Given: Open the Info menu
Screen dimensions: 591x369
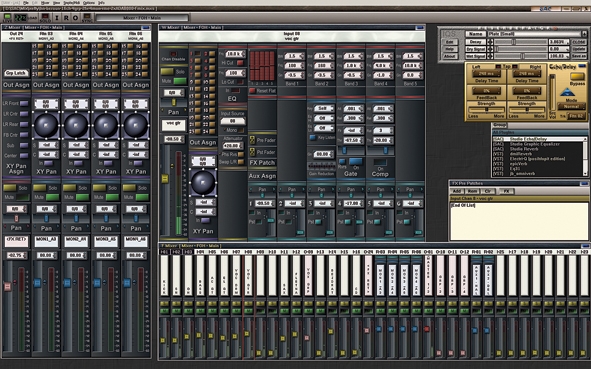Looking at the screenshot, I should click(x=101, y=3).
